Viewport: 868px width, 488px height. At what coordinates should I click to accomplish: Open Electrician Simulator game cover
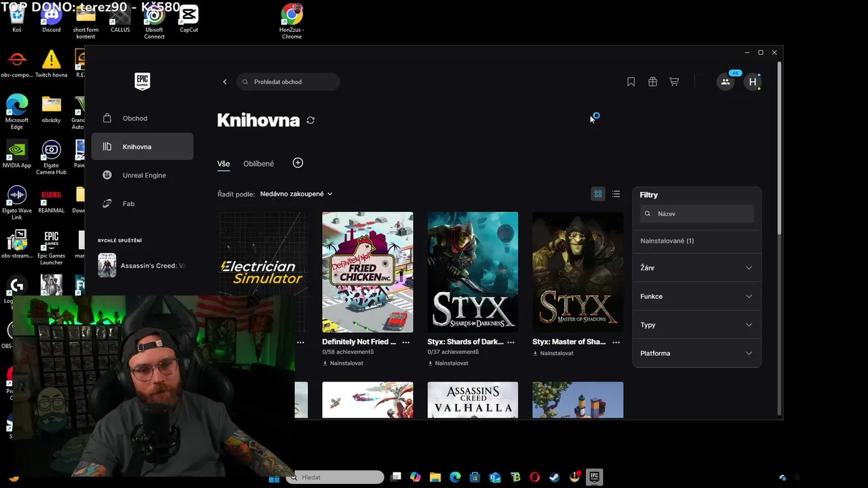[262, 272]
